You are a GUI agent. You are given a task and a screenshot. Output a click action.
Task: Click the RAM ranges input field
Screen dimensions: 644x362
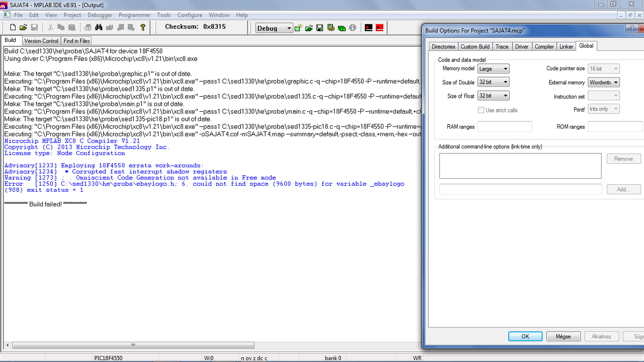click(x=505, y=126)
